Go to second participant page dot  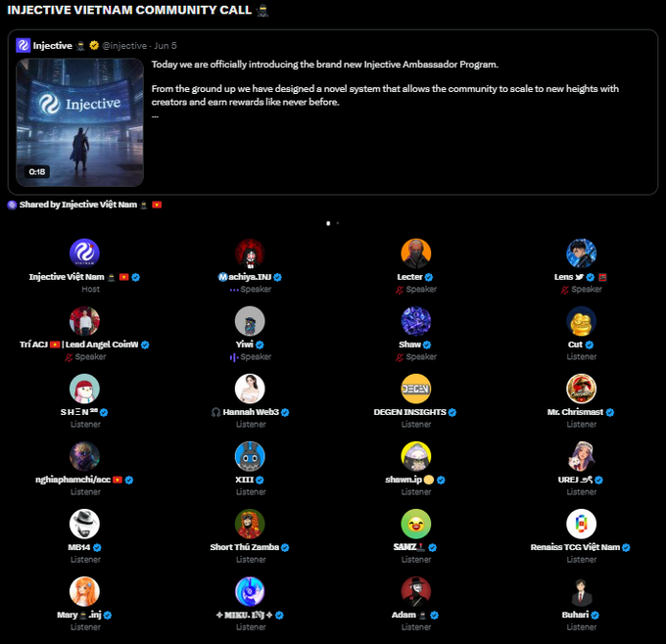click(x=338, y=223)
